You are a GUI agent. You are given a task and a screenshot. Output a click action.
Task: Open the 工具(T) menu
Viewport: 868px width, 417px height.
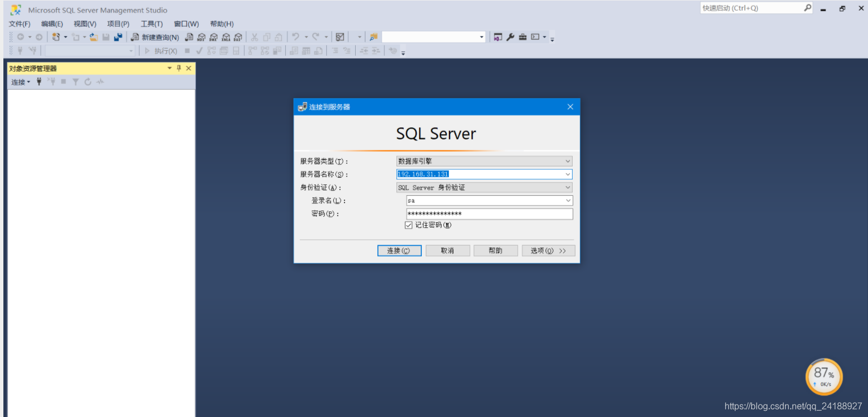(151, 24)
